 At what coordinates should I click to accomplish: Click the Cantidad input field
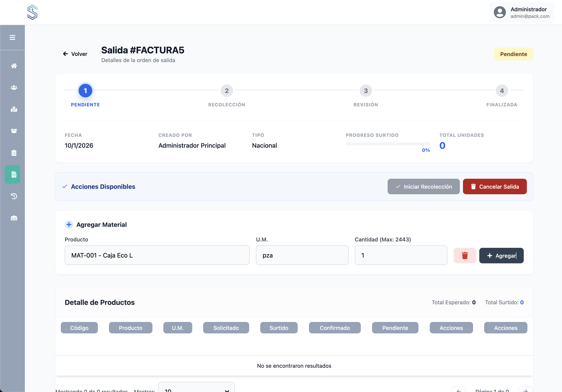(x=401, y=255)
